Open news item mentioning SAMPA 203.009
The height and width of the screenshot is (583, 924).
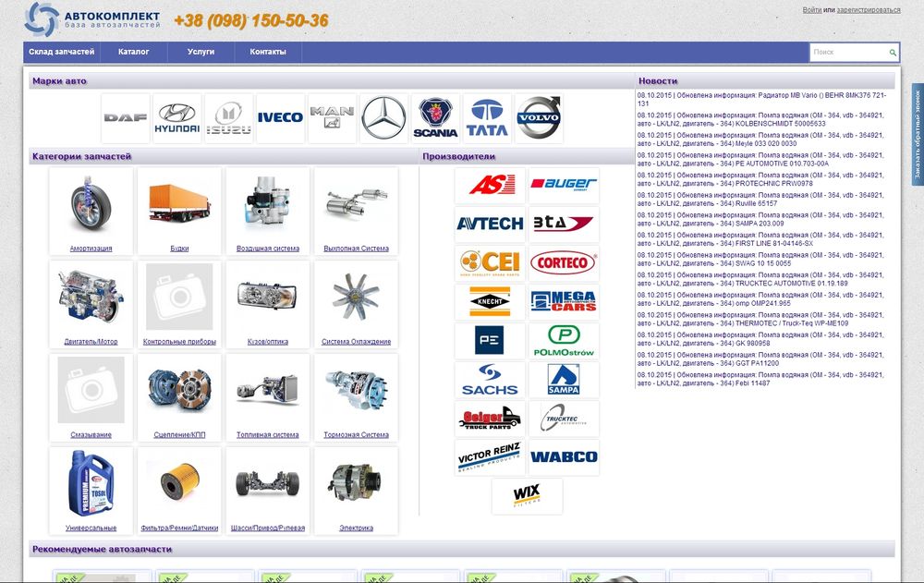(x=760, y=219)
